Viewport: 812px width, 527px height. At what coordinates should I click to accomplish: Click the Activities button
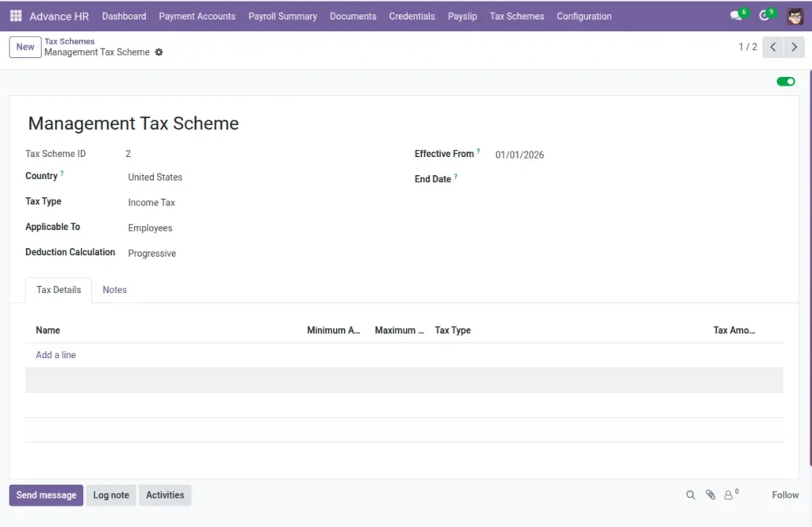pos(165,495)
